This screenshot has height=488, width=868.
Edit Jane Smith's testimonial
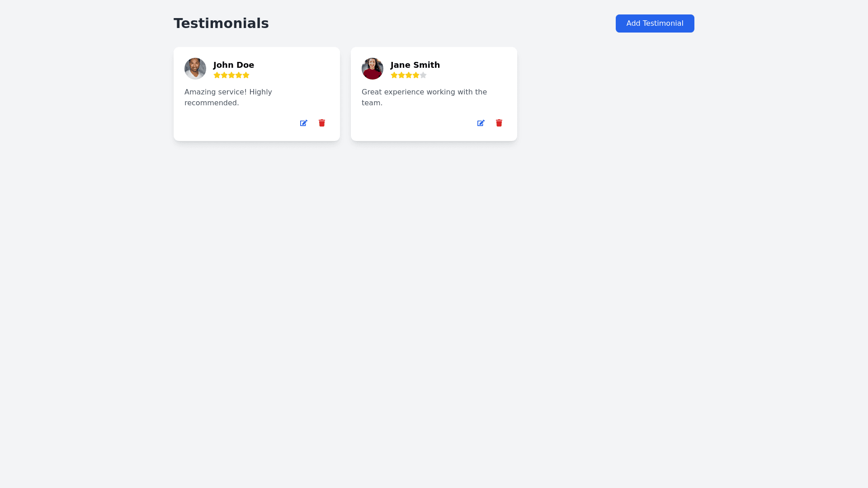tap(481, 123)
